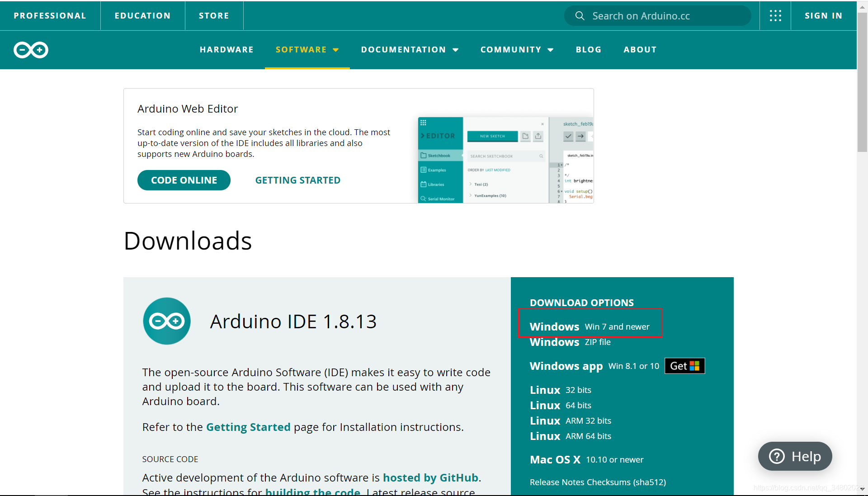Download Windows Win 7 and newer installer
The width and height of the screenshot is (868, 496).
pyautogui.click(x=590, y=326)
